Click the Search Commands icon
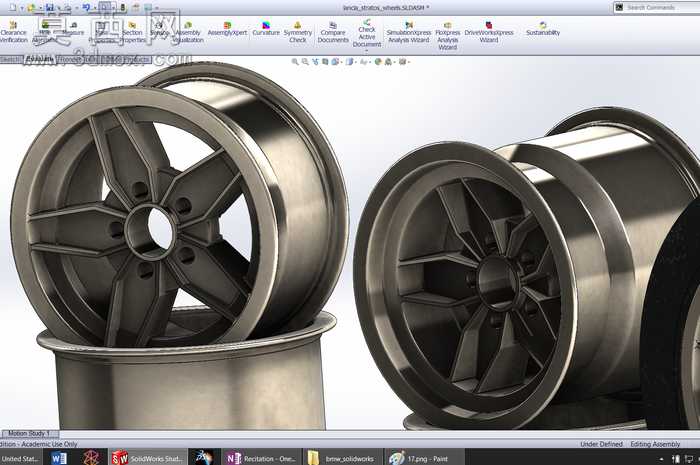Screen dimensions: 700x465 [x=619, y=7]
